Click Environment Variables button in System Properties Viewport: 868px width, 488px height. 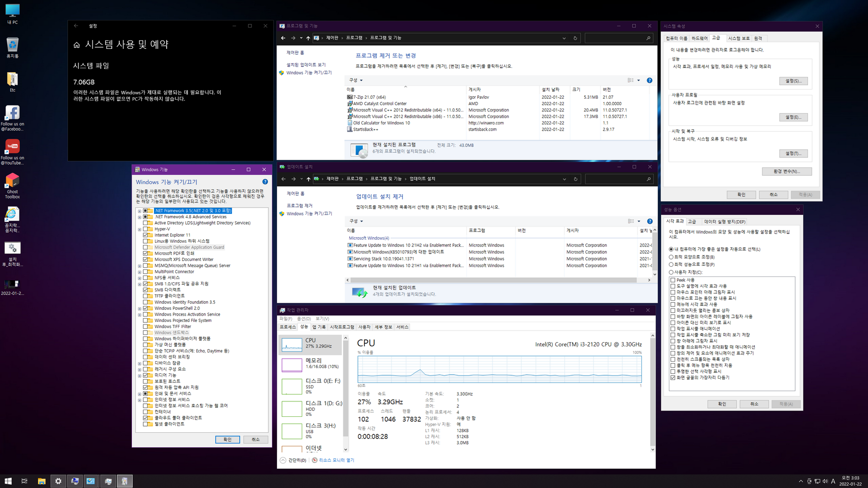(x=787, y=171)
